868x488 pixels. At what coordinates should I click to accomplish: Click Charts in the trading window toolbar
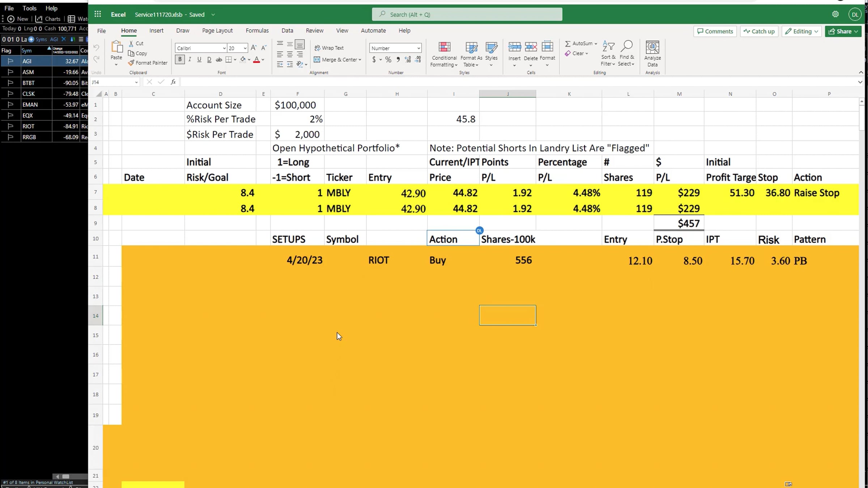point(48,19)
